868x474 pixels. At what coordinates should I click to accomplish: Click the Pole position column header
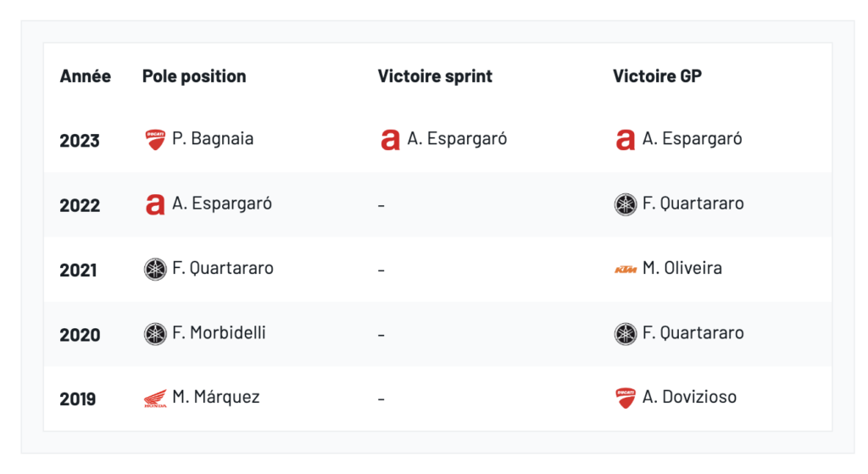click(x=194, y=76)
